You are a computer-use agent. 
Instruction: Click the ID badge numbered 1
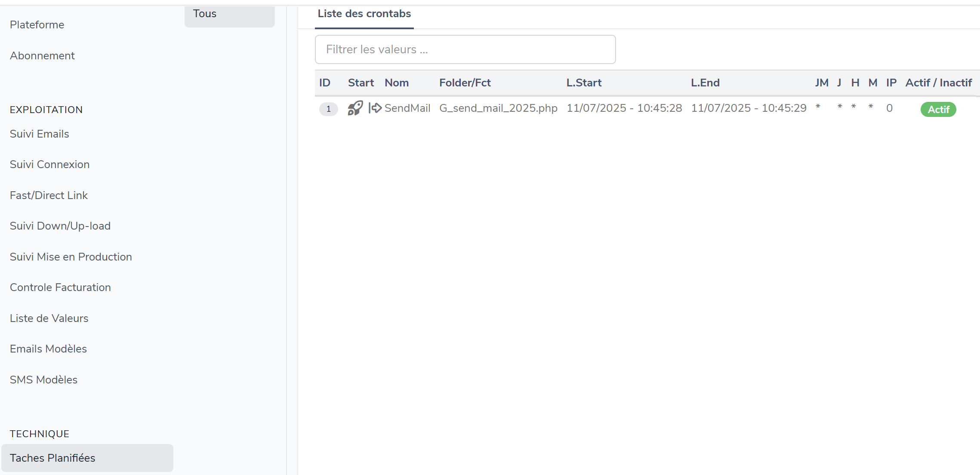328,109
